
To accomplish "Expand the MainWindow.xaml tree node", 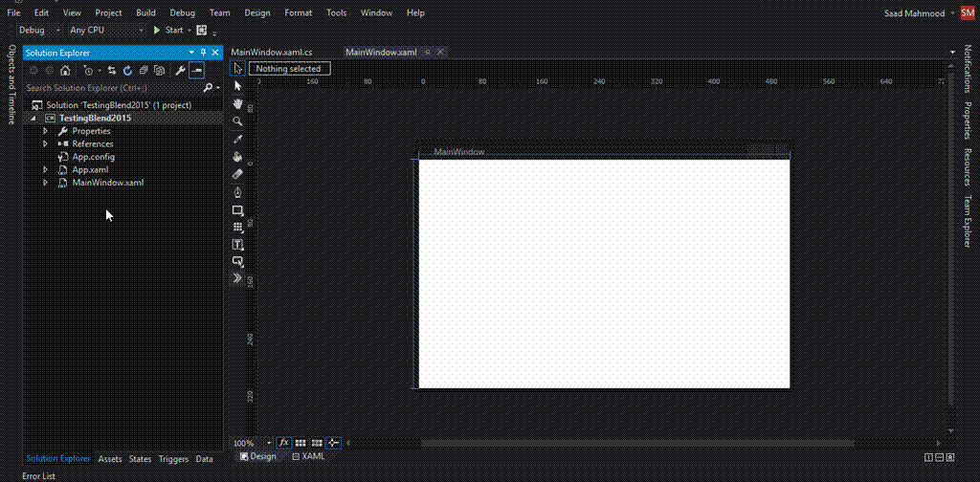I will [45, 183].
